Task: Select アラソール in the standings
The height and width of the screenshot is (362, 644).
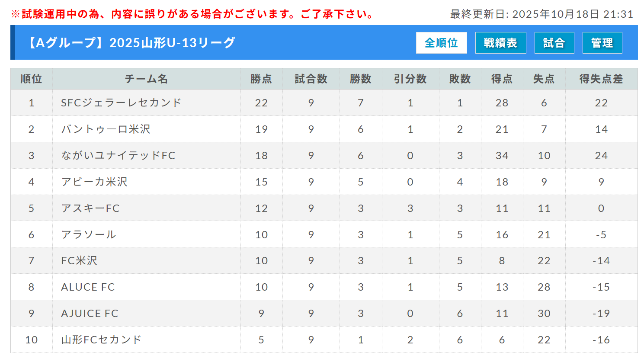Action: [x=89, y=235]
